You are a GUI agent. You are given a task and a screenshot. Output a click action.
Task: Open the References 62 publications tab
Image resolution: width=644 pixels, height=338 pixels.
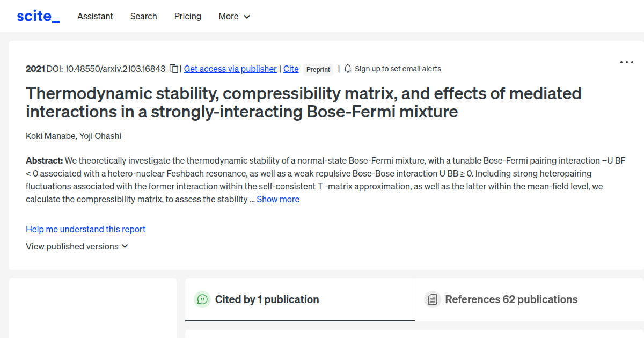pos(510,299)
